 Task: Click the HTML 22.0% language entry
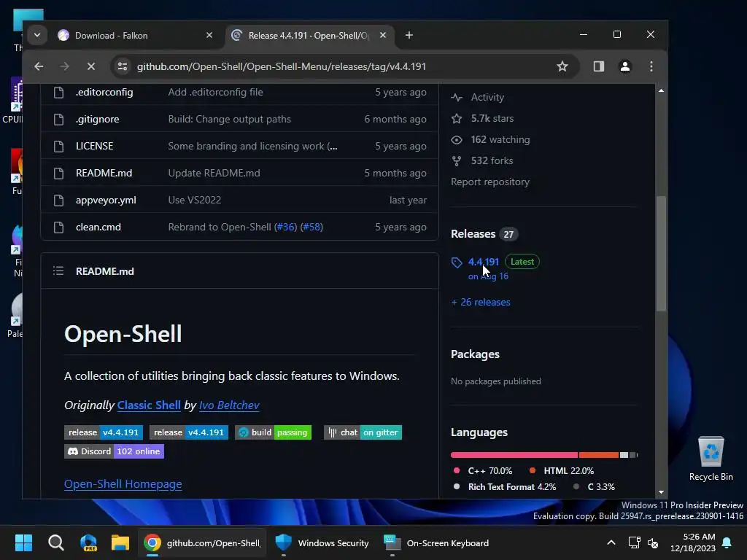562,471
